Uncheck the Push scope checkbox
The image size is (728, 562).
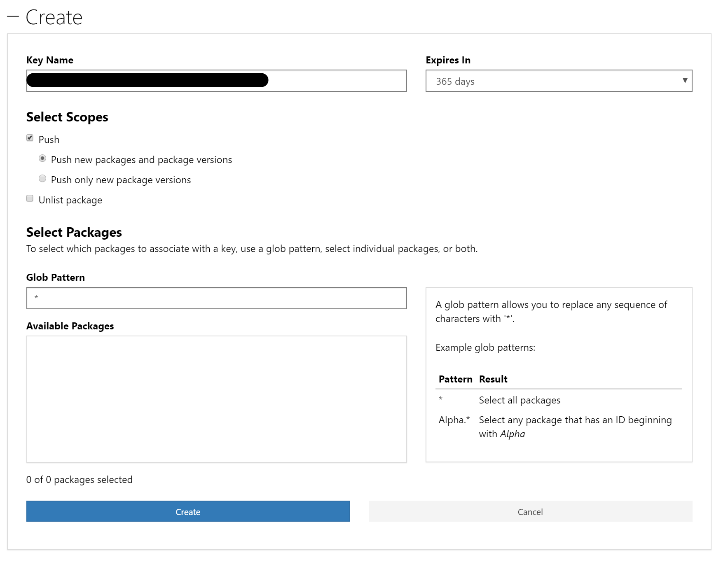30,138
